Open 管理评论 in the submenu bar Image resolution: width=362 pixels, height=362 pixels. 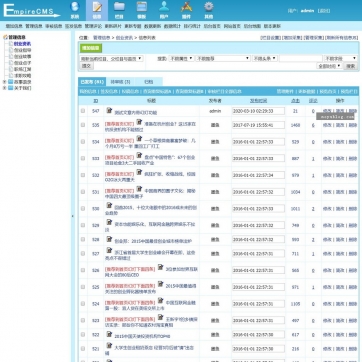tap(93, 26)
